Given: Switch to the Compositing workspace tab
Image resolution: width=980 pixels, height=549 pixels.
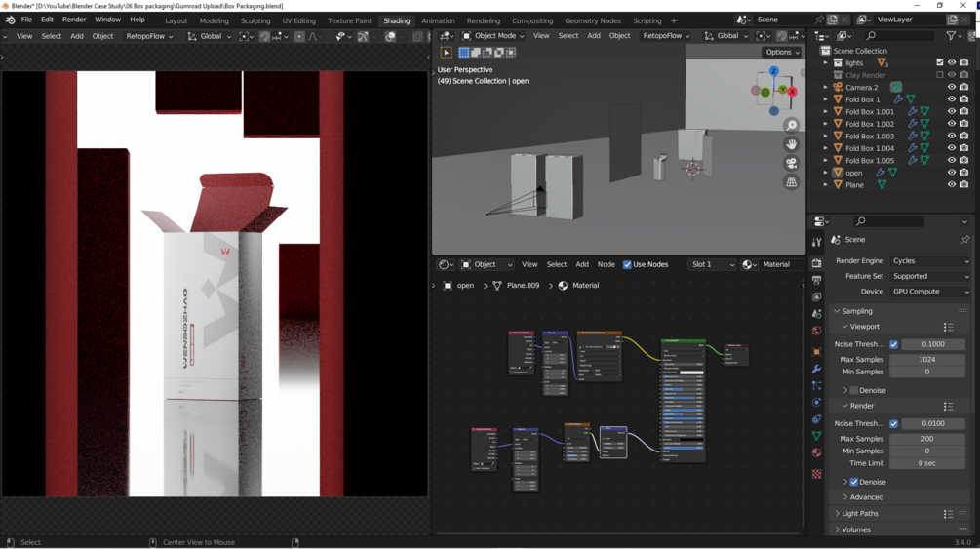Looking at the screenshot, I should click(x=532, y=20).
